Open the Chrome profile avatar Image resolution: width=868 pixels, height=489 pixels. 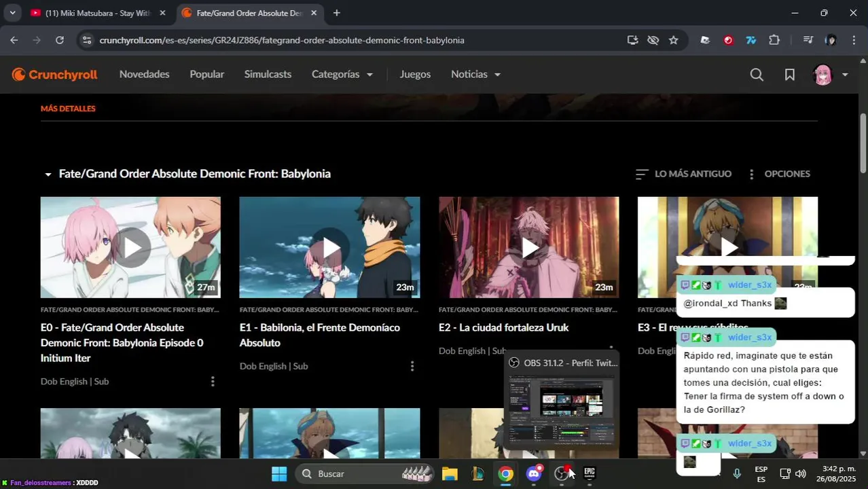pos(831,40)
